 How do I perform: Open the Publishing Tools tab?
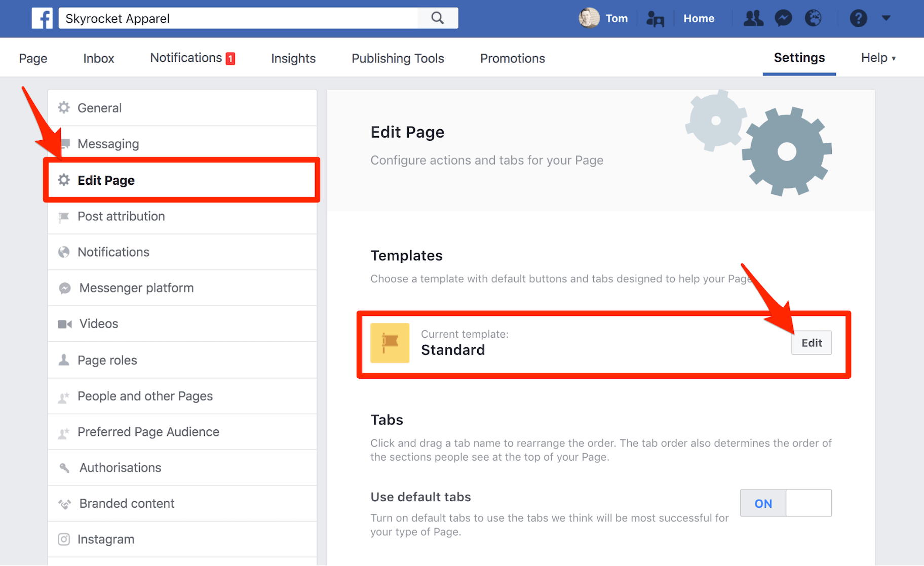pos(397,58)
